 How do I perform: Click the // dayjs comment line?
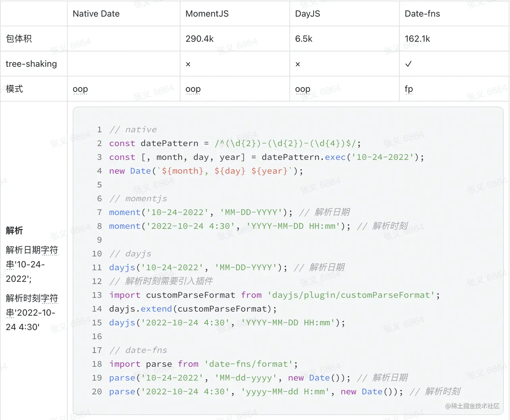tap(130, 254)
